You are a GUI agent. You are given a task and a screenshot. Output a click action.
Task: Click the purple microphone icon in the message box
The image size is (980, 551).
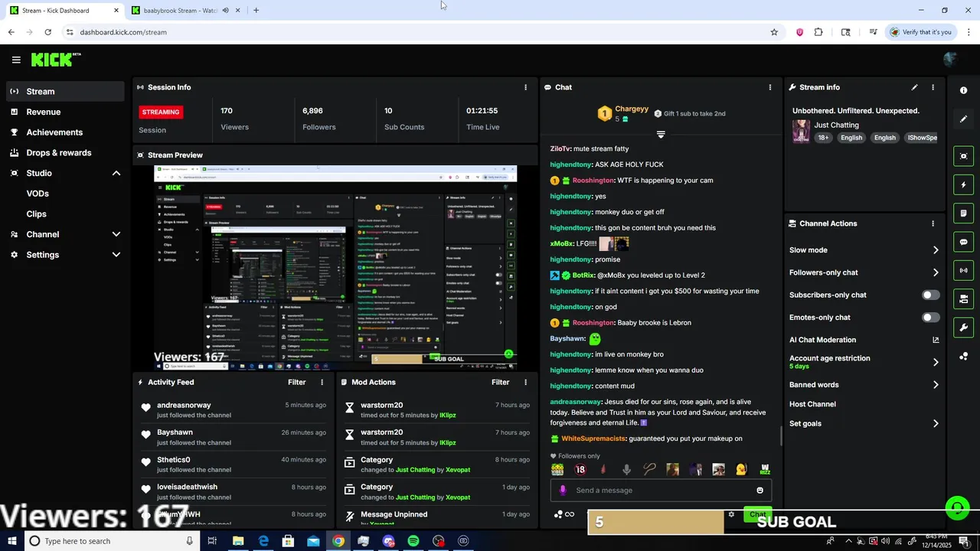tap(563, 491)
